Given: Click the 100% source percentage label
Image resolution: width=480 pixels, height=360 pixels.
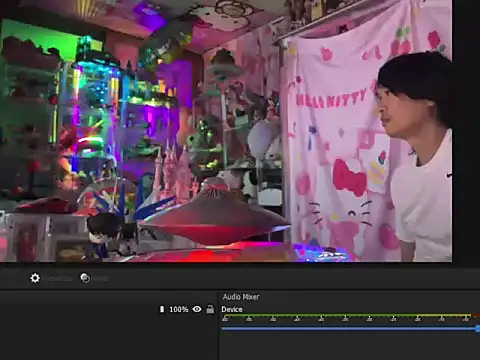Looking at the screenshot, I should [x=179, y=309].
